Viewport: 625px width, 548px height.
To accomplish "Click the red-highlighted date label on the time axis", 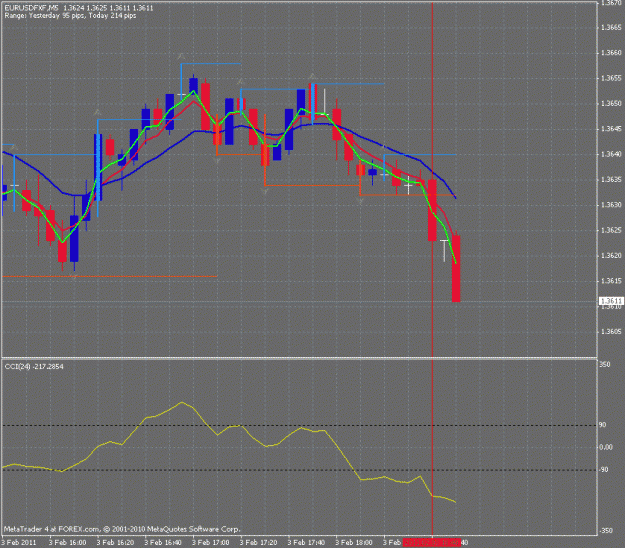I will 431,542.
